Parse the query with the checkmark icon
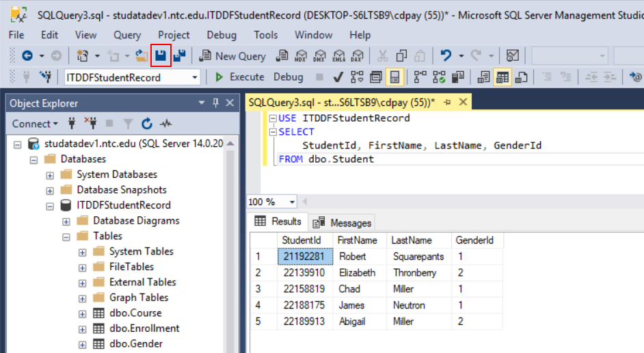644x353 pixels. [x=338, y=77]
